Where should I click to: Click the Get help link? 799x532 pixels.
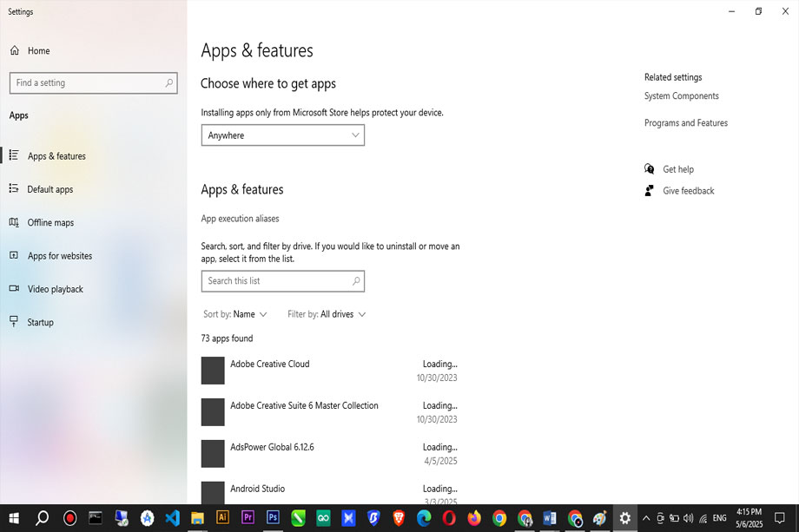point(678,169)
